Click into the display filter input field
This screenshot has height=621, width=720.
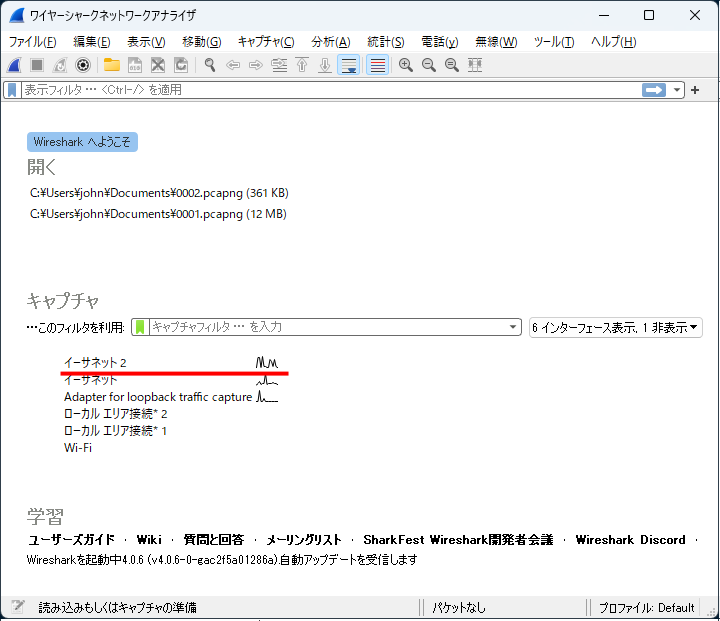click(x=331, y=90)
